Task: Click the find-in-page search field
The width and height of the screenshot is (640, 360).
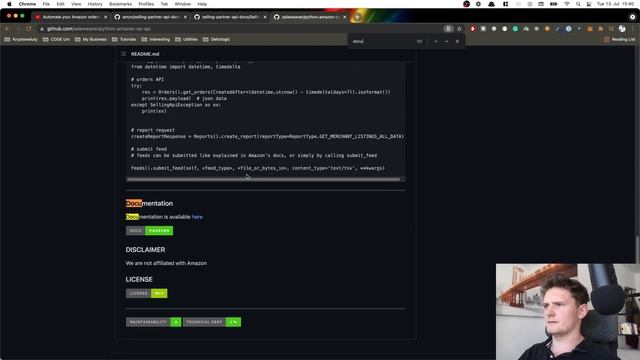Action: [382, 41]
